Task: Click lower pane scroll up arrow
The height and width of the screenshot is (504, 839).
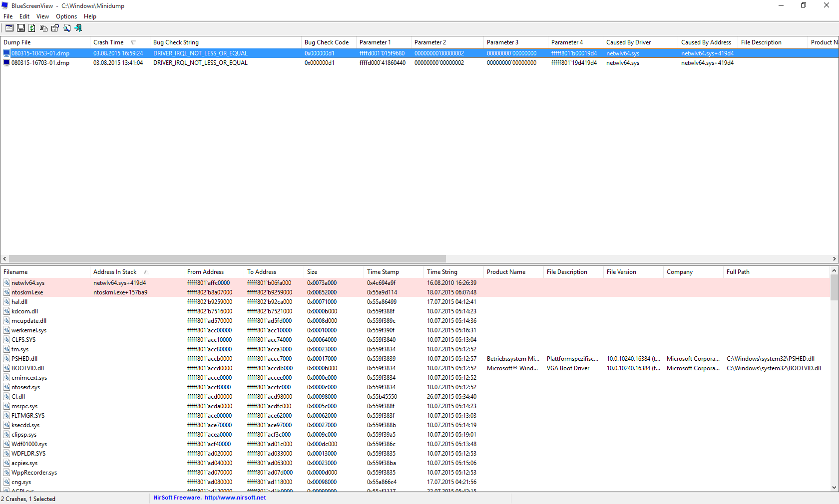Action: [834, 270]
